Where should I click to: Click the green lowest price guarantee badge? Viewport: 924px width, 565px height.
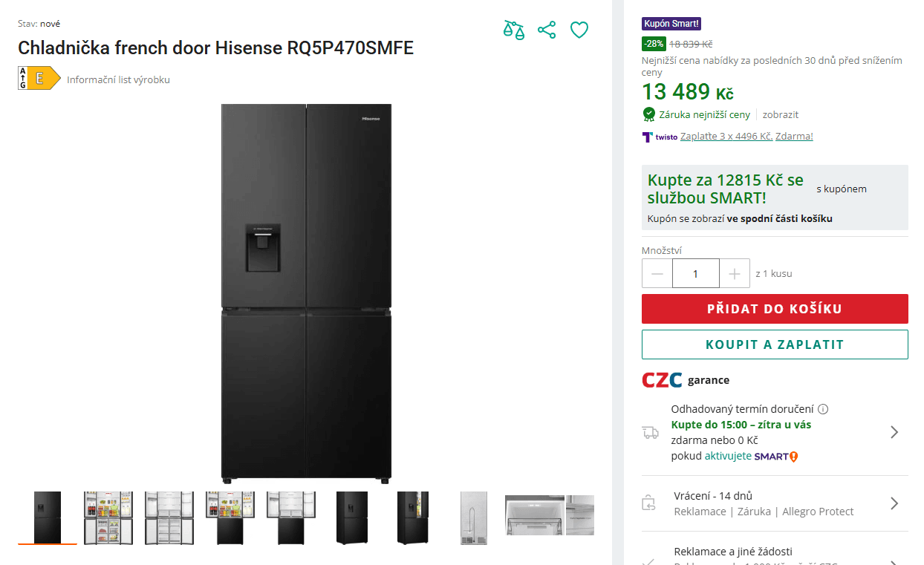pos(649,114)
